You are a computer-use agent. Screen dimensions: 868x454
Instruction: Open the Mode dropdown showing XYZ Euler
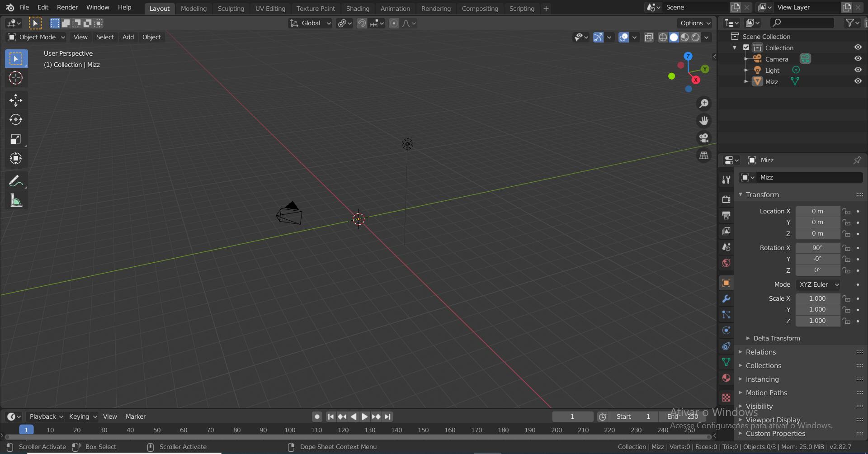818,284
